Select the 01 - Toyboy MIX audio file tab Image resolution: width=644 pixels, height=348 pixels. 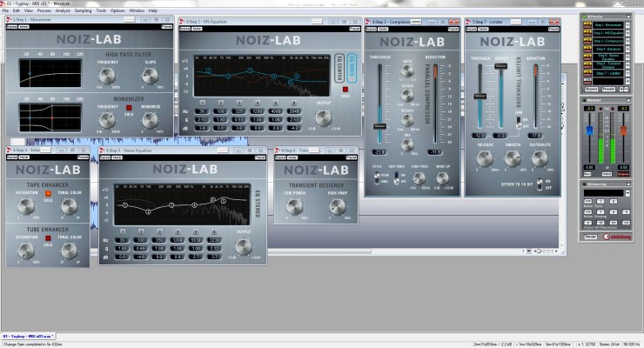point(28,336)
